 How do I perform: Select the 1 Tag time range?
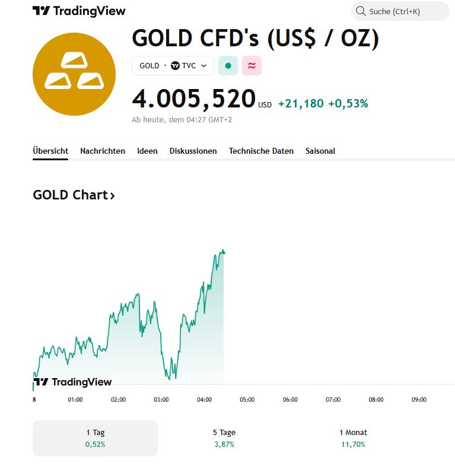[95, 438]
